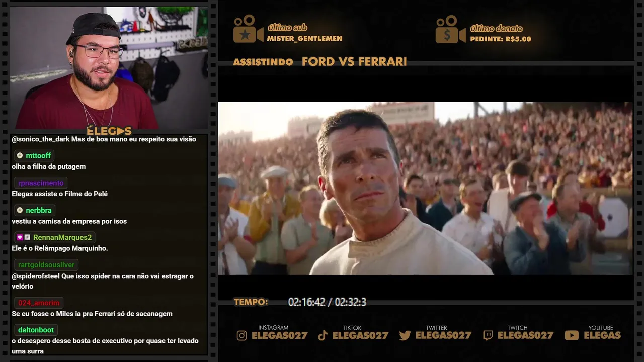Click the movie video frame
Viewport: 644px width, 362px height.
(425, 188)
